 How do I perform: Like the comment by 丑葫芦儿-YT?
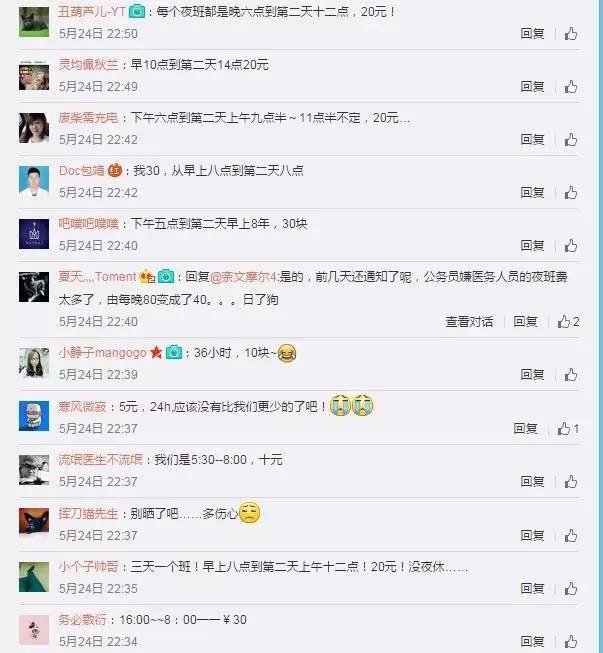pos(571,34)
